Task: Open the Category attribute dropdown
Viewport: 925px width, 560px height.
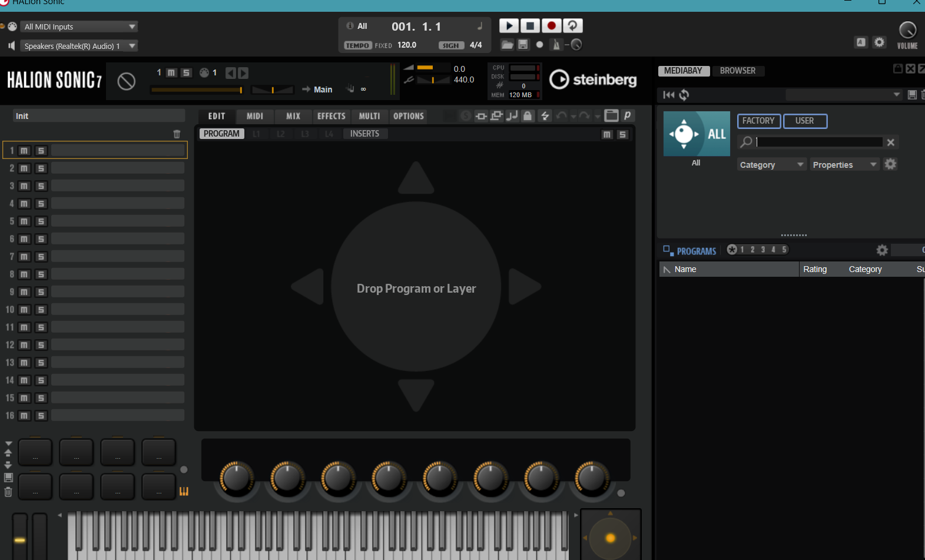Action: tap(771, 165)
